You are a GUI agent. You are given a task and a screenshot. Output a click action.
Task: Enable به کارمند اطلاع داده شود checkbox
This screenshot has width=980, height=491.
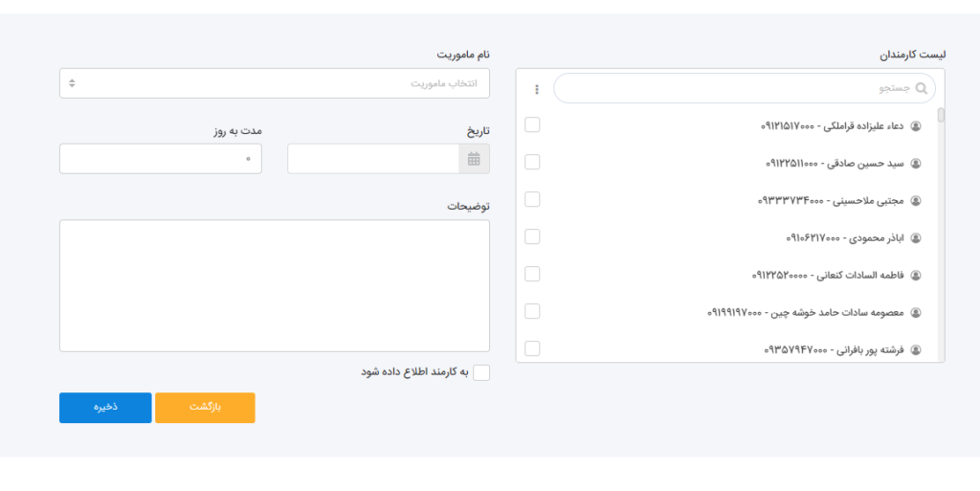click(481, 372)
